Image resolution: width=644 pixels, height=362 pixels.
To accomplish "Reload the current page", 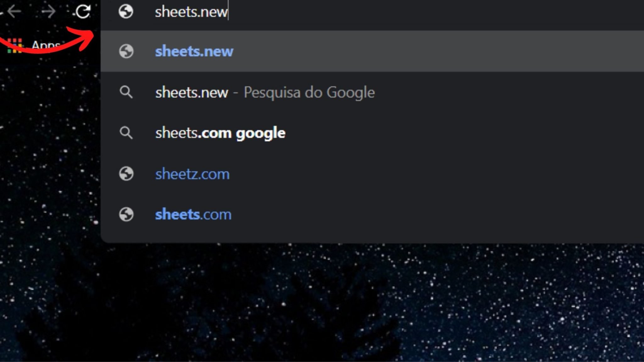I will click(83, 12).
